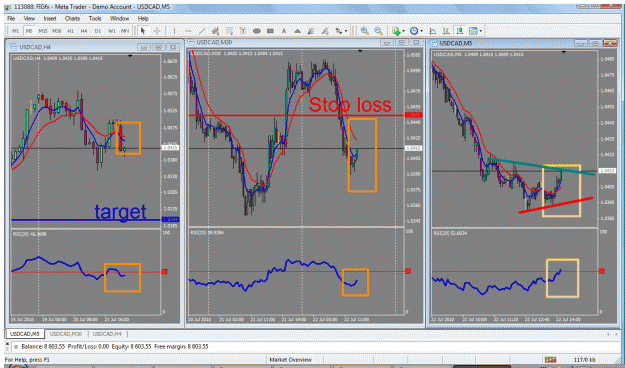
Task: Click the chart shift marker on H4 chart
Action: click(x=130, y=56)
